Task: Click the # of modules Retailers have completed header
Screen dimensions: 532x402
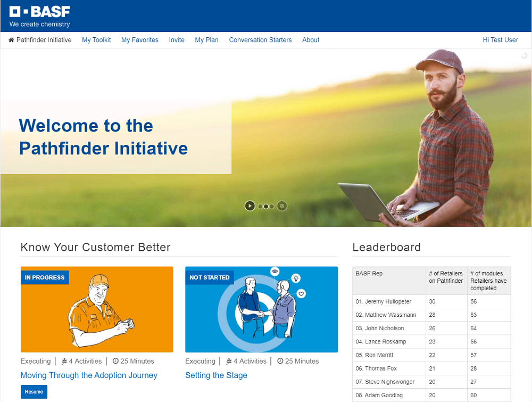Action: point(489,281)
